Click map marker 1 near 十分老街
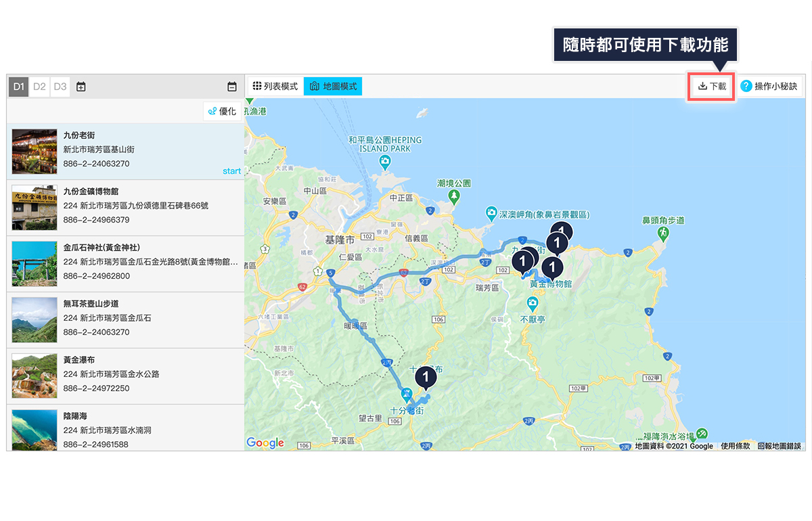Image resolution: width=812 pixels, height=521 pixels. pos(426,378)
